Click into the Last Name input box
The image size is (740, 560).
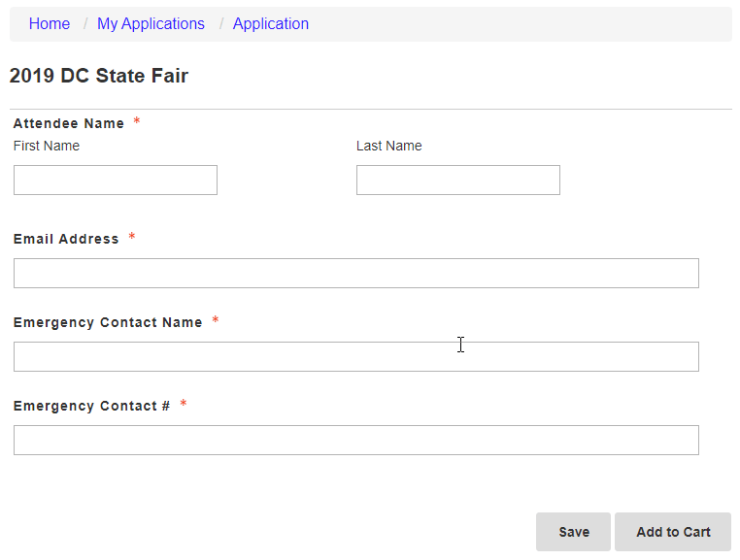point(457,180)
